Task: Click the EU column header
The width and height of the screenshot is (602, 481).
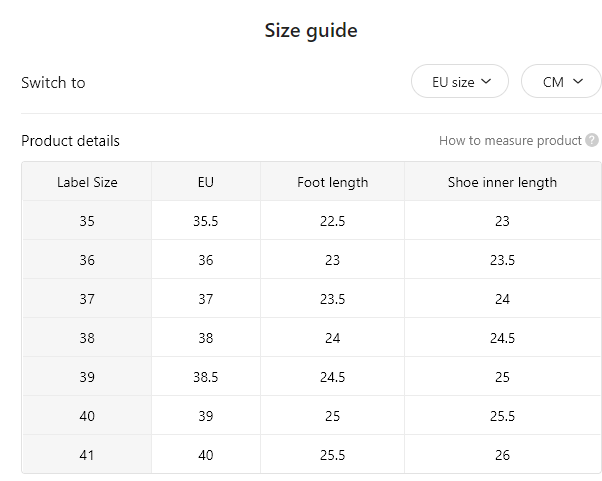Action: tap(206, 182)
